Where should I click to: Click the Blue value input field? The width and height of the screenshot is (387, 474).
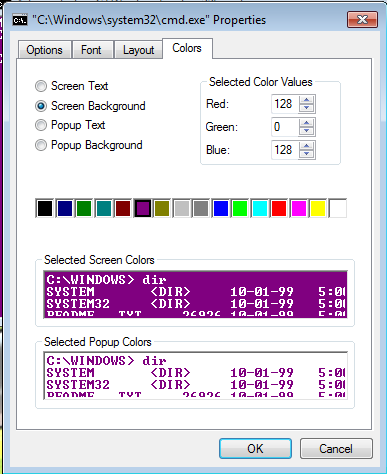click(285, 150)
